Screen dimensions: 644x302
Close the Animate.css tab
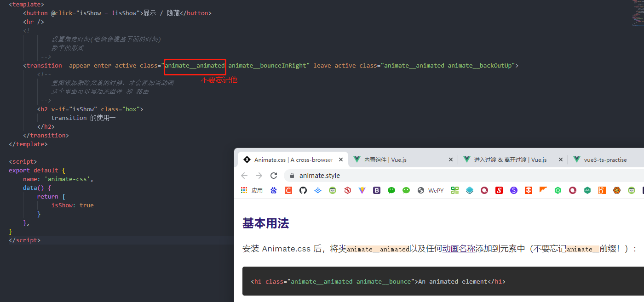click(x=341, y=160)
